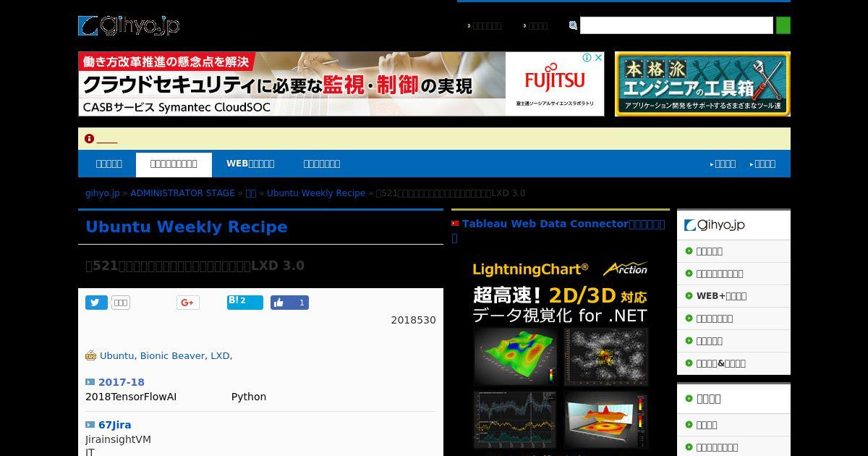Open the tweet count bubble beside Twitter button
868x456 pixels.
coord(121,303)
